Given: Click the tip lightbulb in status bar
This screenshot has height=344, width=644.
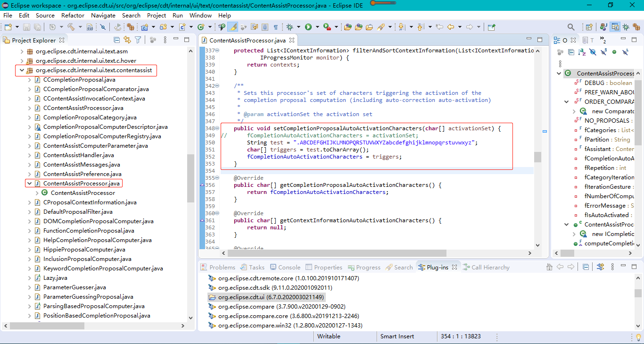Looking at the screenshot, I should (x=638, y=337).
